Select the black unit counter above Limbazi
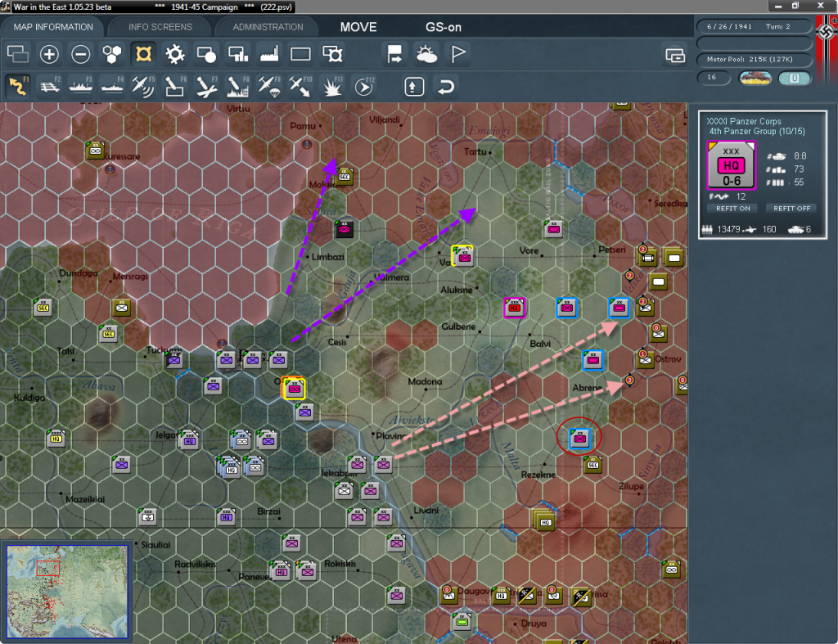Viewport: 838px width, 644px height. tap(344, 229)
